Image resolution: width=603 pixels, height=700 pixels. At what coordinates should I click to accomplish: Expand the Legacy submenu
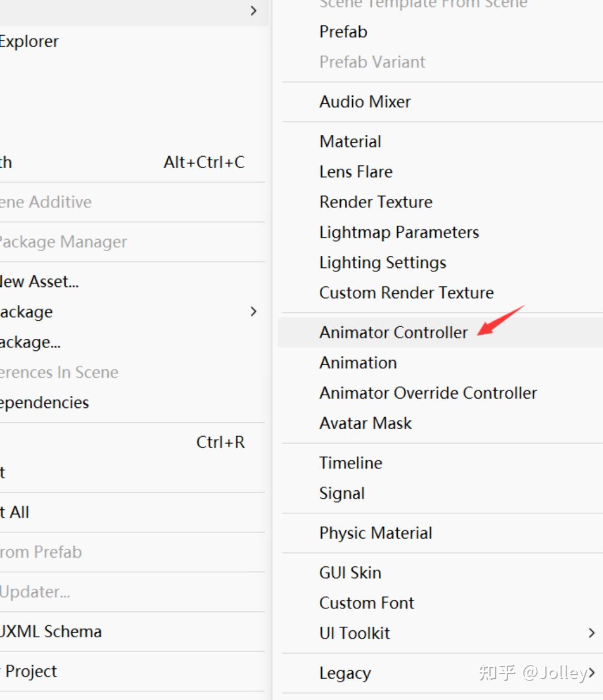pyautogui.click(x=591, y=673)
